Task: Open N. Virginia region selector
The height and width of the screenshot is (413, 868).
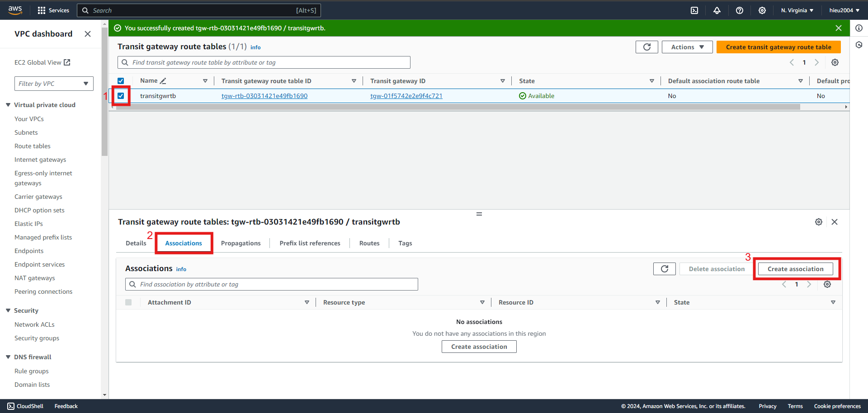Action: pyautogui.click(x=797, y=10)
